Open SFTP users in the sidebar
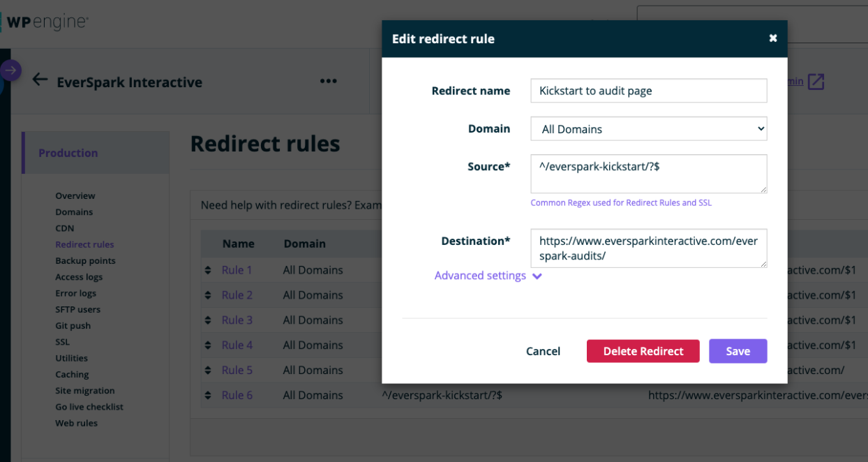This screenshot has width=868, height=462. [78, 310]
